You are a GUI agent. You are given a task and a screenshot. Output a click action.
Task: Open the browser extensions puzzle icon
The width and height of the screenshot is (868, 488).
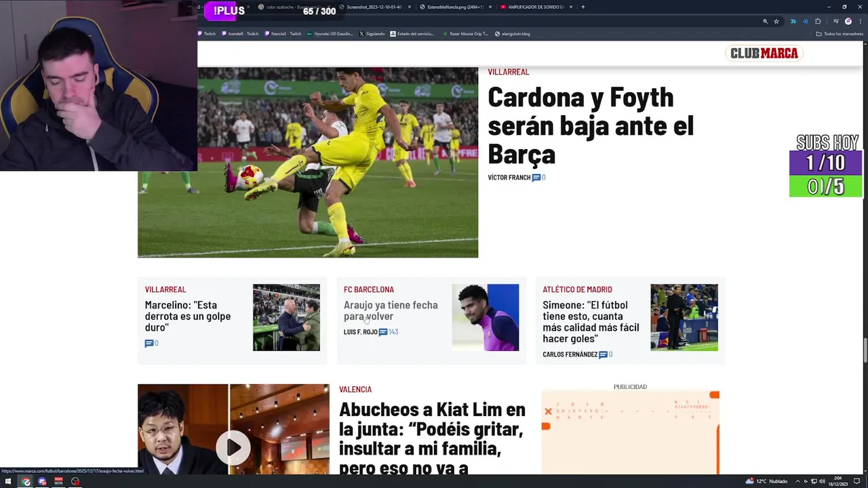pos(818,21)
